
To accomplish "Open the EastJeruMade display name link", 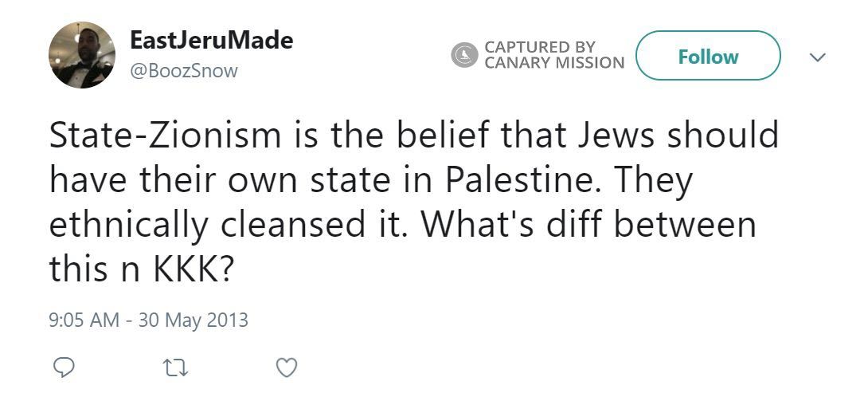I will point(210,41).
